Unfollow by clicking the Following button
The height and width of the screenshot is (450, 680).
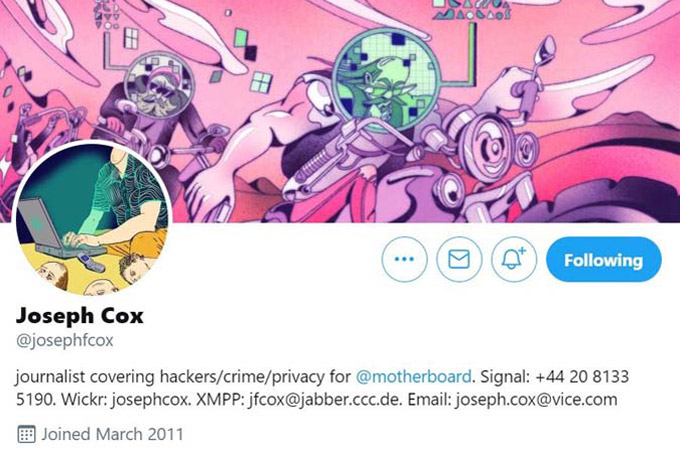click(603, 259)
